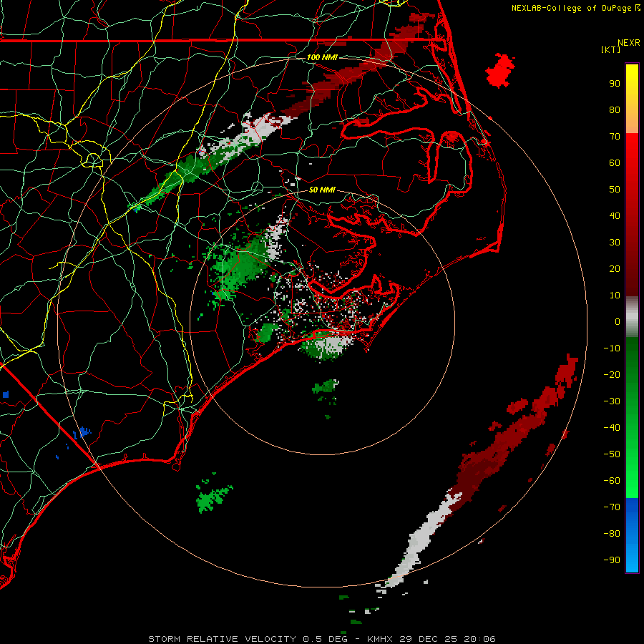Click the -90 value on velocity scale
Screen dimensions: 644x644
click(x=612, y=560)
